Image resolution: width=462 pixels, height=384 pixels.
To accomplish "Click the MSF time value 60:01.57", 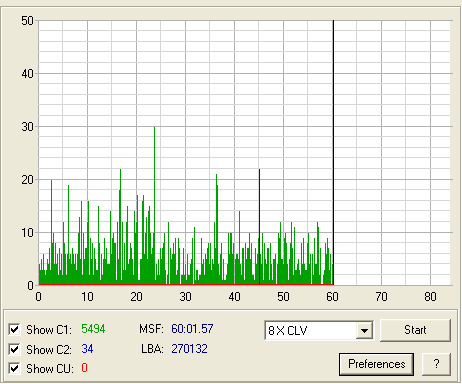I will click(x=192, y=329).
